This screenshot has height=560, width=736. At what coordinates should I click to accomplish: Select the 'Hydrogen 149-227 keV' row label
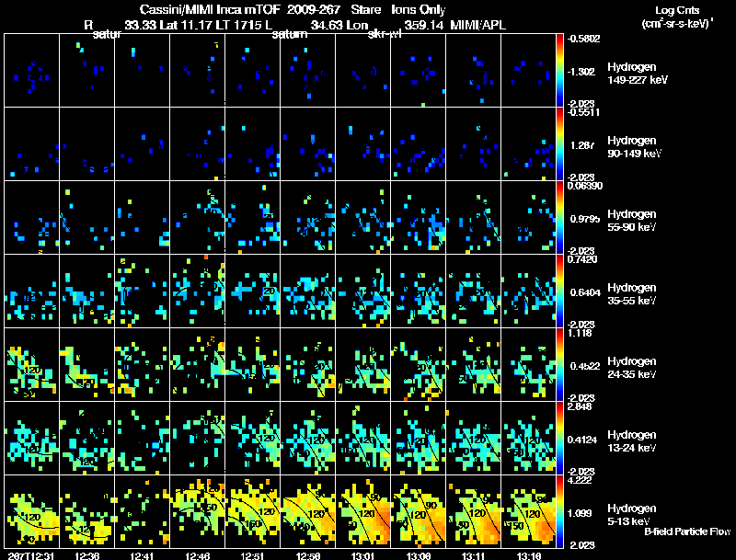[638, 74]
